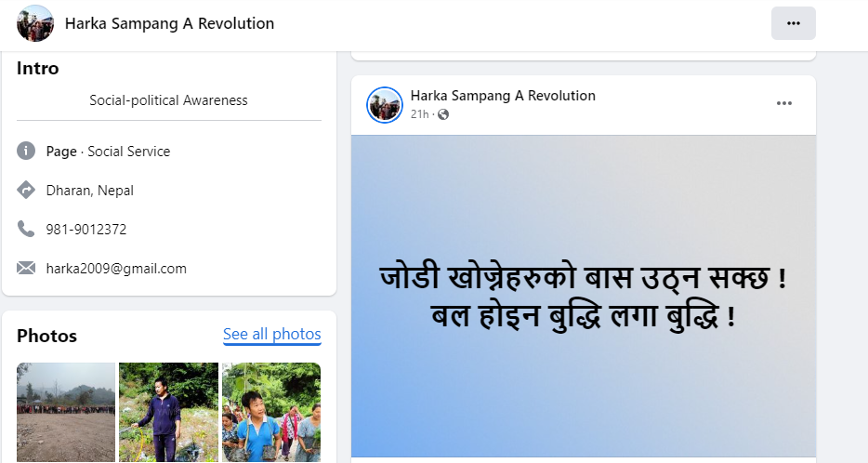Click the header page profile picture
Image resolution: width=868 pixels, height=463 pixels.
(x=35, y=23)
